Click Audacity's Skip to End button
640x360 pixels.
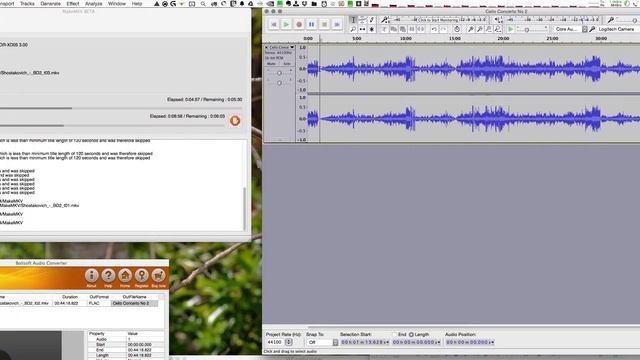pyautogui.click(x=337, y=24)
